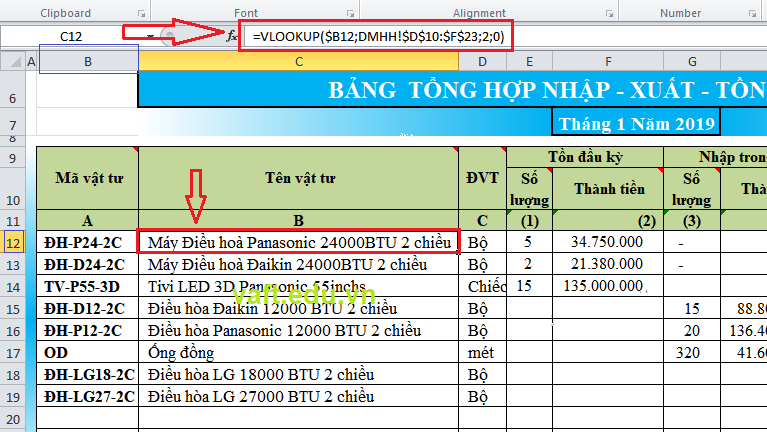Select column F header
767x432 pixels.
click(x=608, y=62)
